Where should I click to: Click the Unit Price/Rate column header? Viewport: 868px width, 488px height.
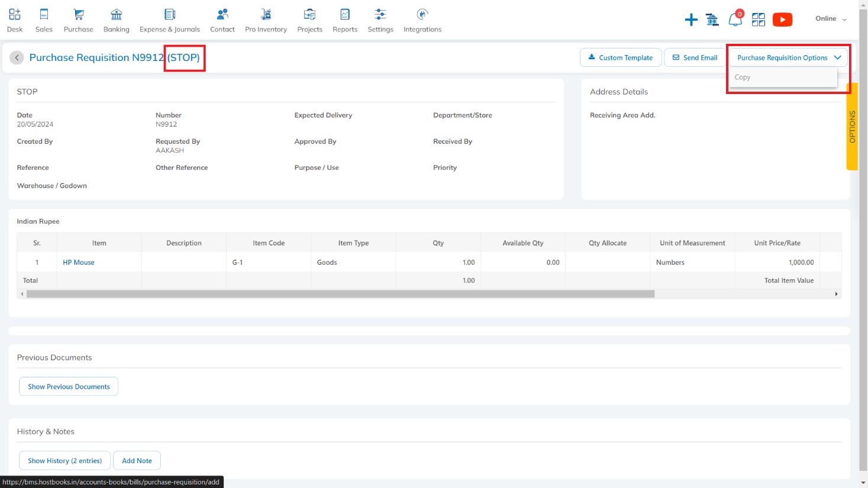777,243
